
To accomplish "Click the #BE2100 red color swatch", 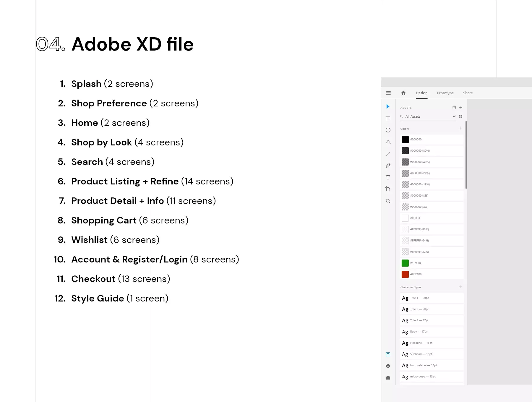I will click(x=432, y=274).
